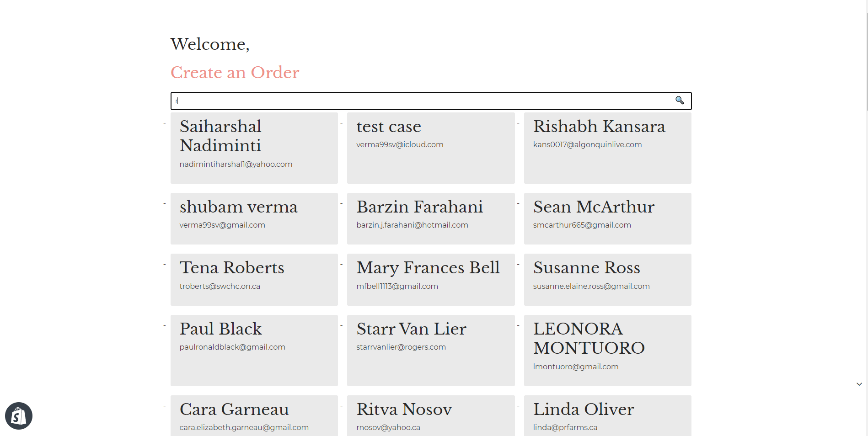
Task: Pick Ritva Nosov customer card
Action: coord(430,415)
